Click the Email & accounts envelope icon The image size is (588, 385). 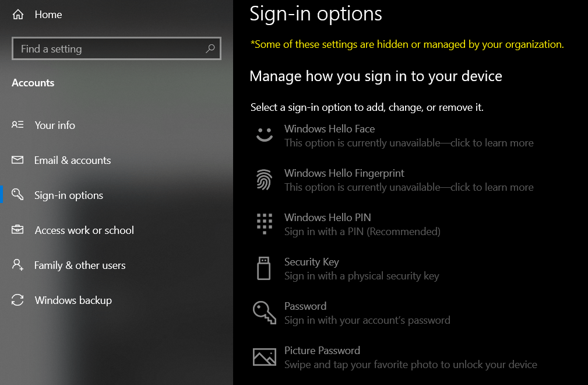click(x=17, y=160)
